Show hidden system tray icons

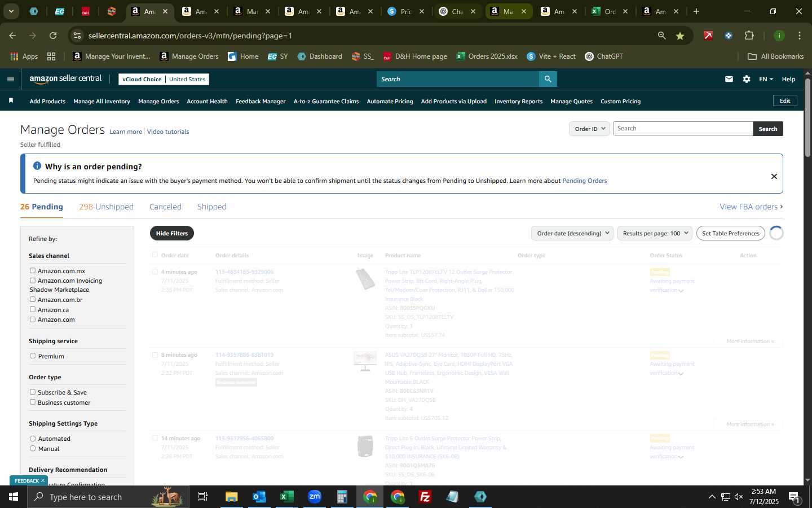[712, 497]
